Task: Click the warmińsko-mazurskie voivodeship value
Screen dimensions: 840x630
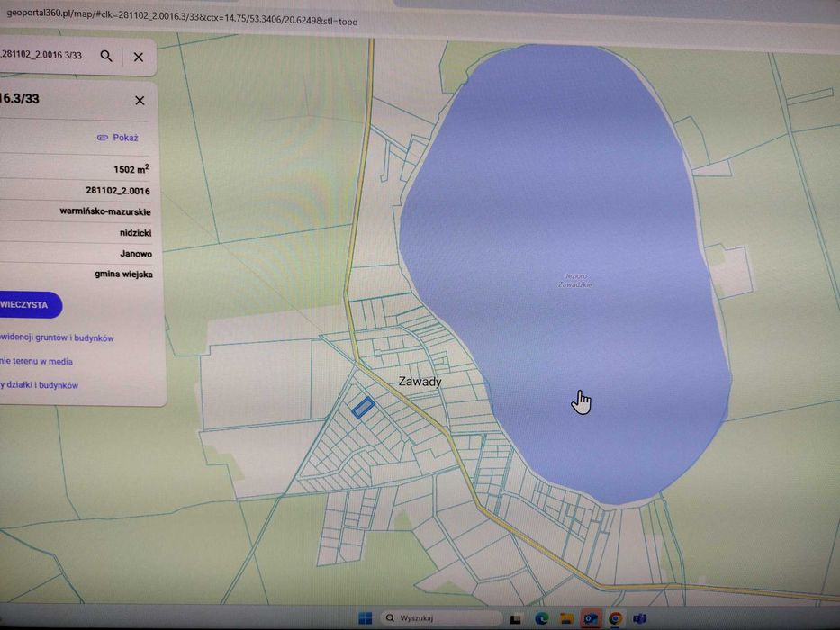Action: pos(105,211)
